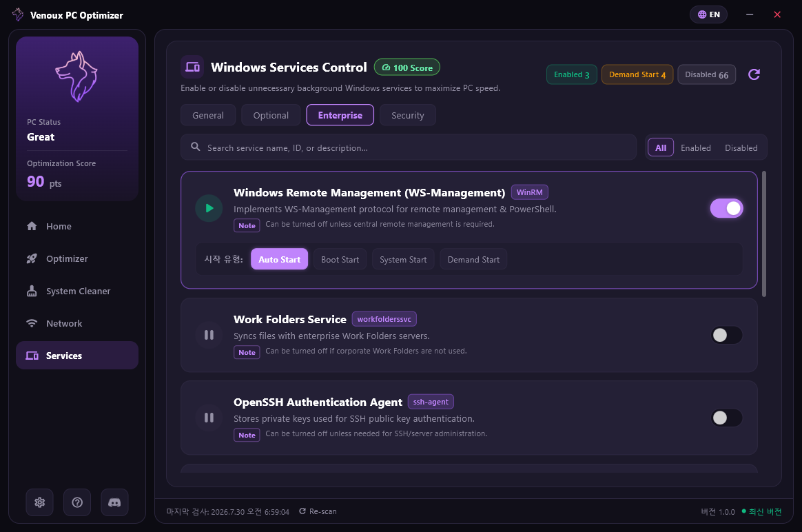Image resolution: width=802 pixels, height=532 pixels.
Task: Enable OpenSSH Authentication Agent toggle
Action: [726, 418]
